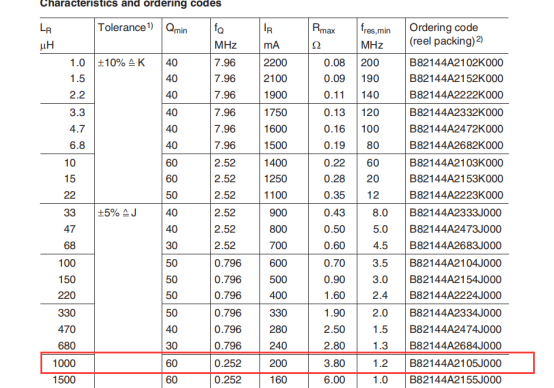Click ordering code B82144A2155J000
554x388 pixels.
[455, 380]
